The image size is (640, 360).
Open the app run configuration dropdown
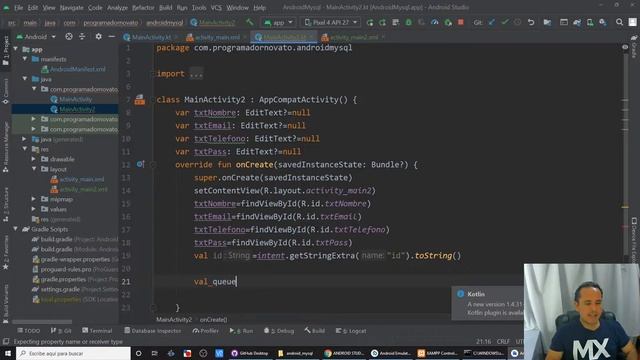tap(278, 22)
